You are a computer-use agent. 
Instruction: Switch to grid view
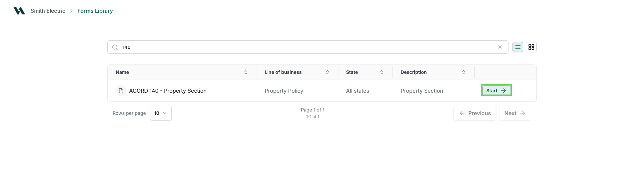(x=531, y=47)
